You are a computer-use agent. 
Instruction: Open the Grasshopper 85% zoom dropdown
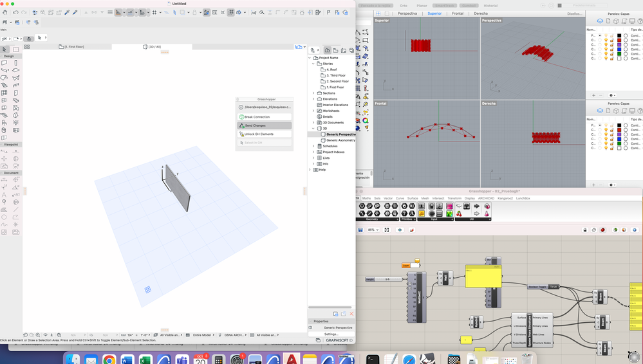pos(373,230)
